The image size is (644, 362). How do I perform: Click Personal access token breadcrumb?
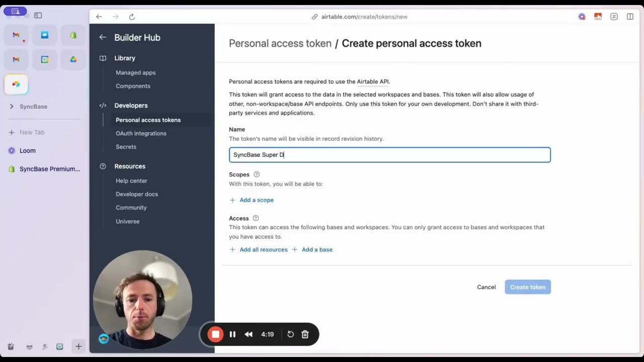click(x=280, y=43)
